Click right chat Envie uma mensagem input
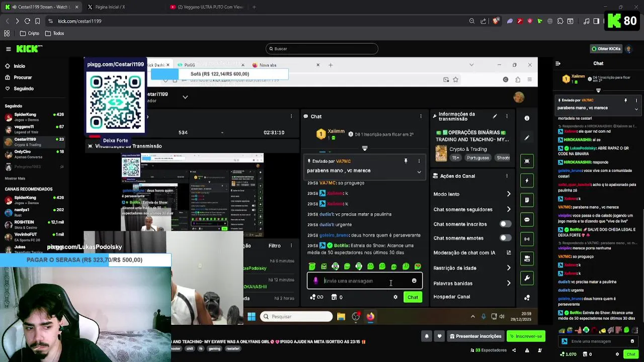Screen dimensions: 644x362 coord(599,341)
